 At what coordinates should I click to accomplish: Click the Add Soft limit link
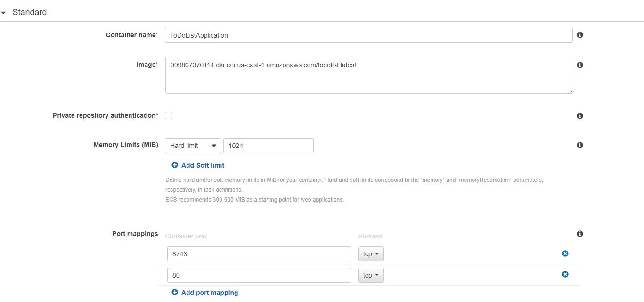203,165
